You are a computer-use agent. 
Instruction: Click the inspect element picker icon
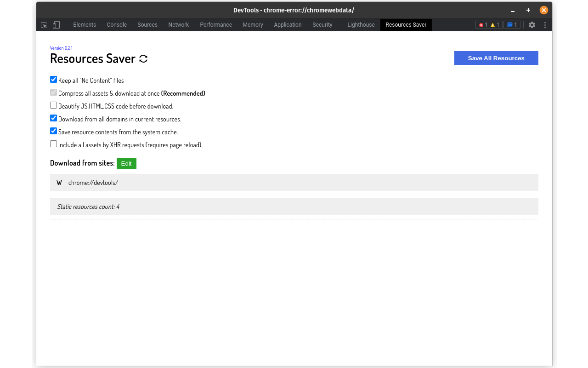tap(44, 25)
